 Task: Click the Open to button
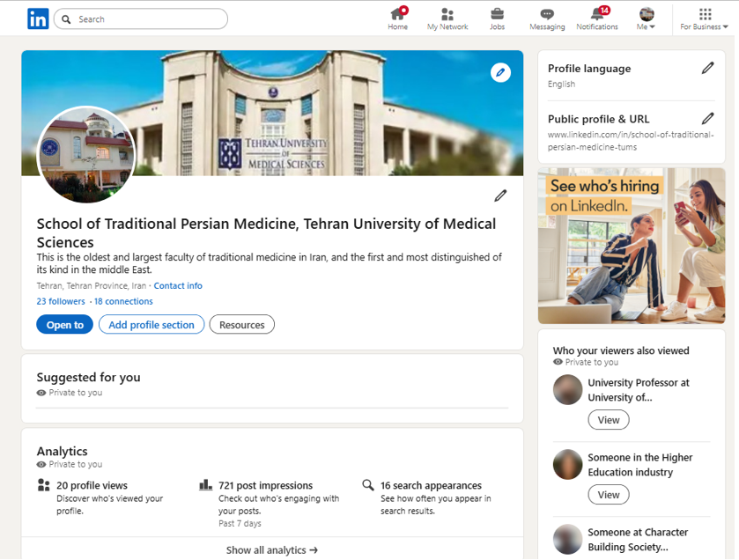(x=64, y=325)
